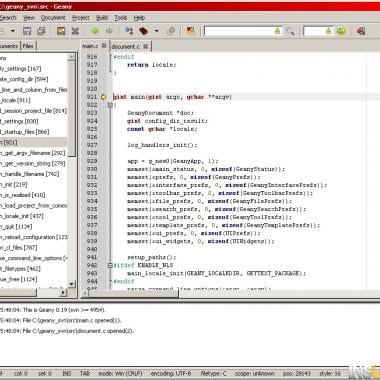The width and height of the screenshot is (380, 380).
Task: Click 'mode: Win (CRLF)' in status bar
Action: [x=120, y=373]
